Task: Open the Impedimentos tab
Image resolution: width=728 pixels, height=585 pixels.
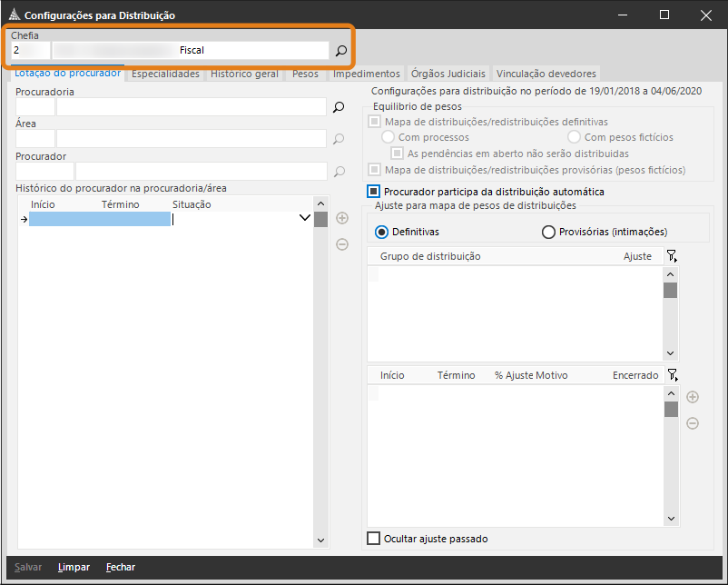Action: (x=366, y=74)
